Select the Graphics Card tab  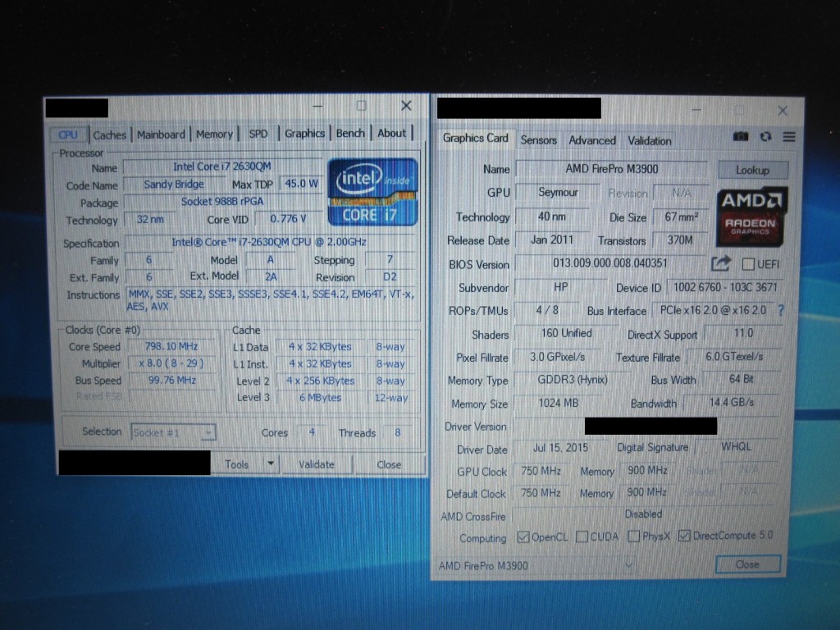[x=475, y=138]
